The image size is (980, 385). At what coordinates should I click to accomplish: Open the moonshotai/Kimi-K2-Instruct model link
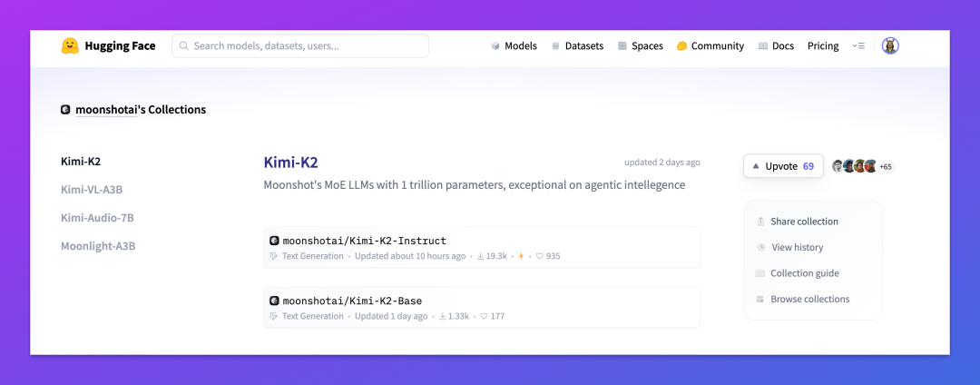[x=365, y=241]
